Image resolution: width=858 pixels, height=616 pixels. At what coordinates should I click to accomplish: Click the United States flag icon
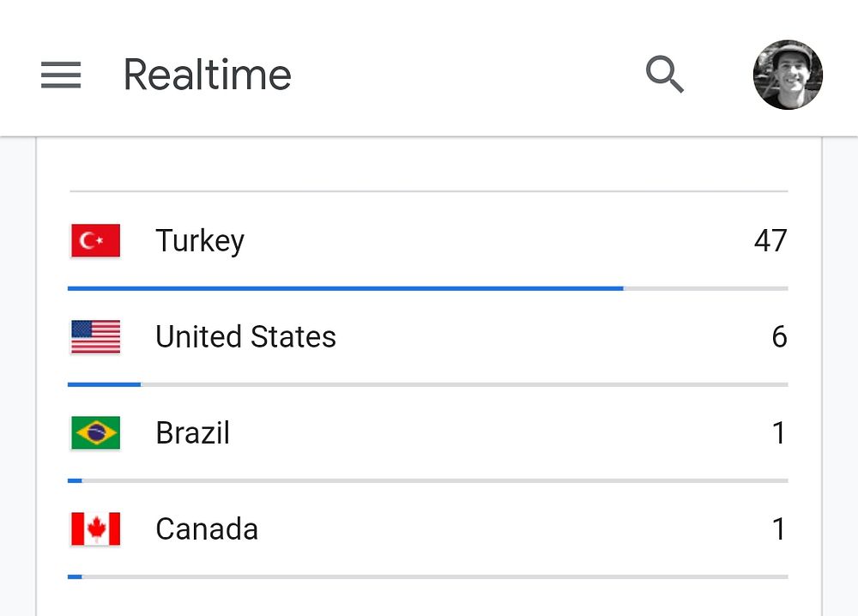click(95, 337)
